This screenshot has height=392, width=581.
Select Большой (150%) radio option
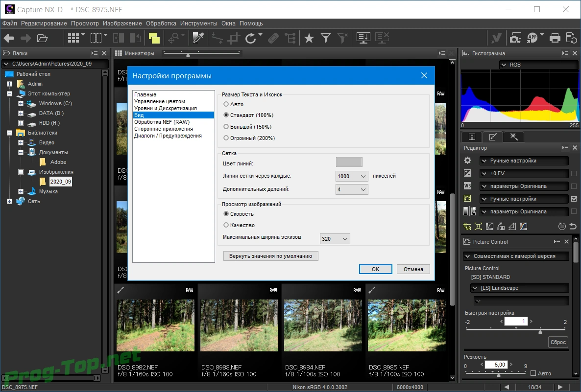point(226,127)
